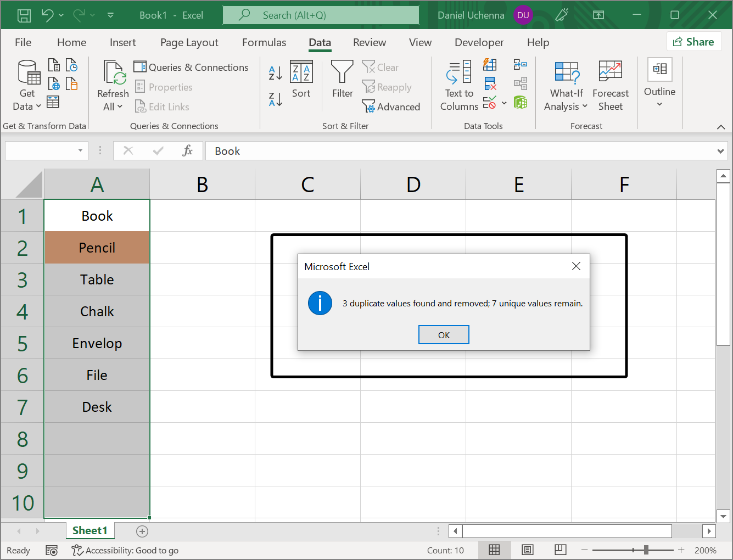Select Normal view in status bar
This screenshot has width=733, height=560.
pyautogui.click(x=494, y=550)
